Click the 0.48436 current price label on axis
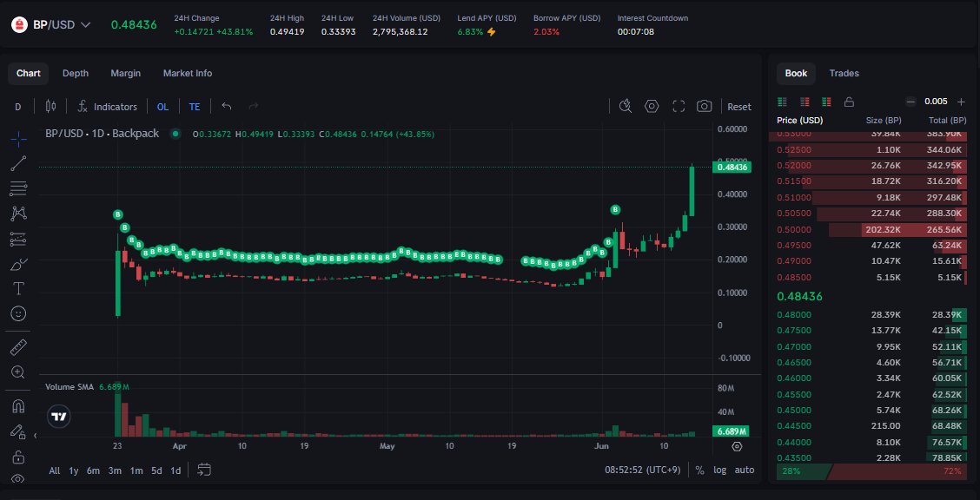This screenshot has height=500, width=980. point(732,167)
